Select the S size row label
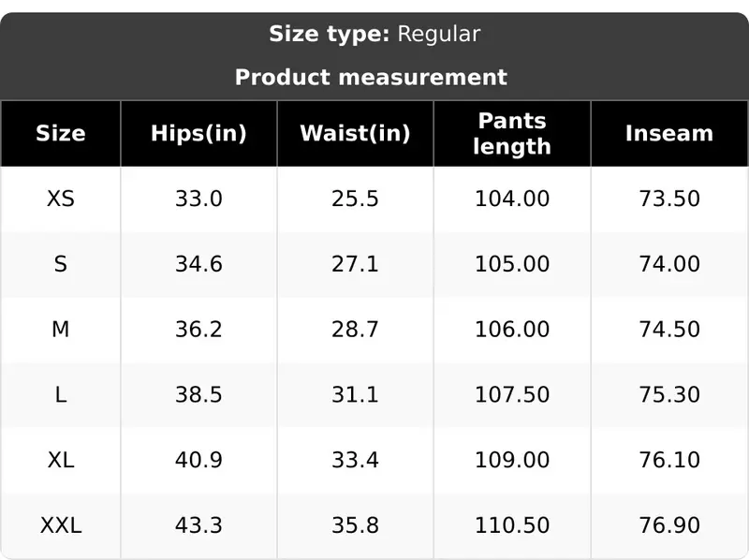Viewport: 749px width, 560px height. (61, 264)
